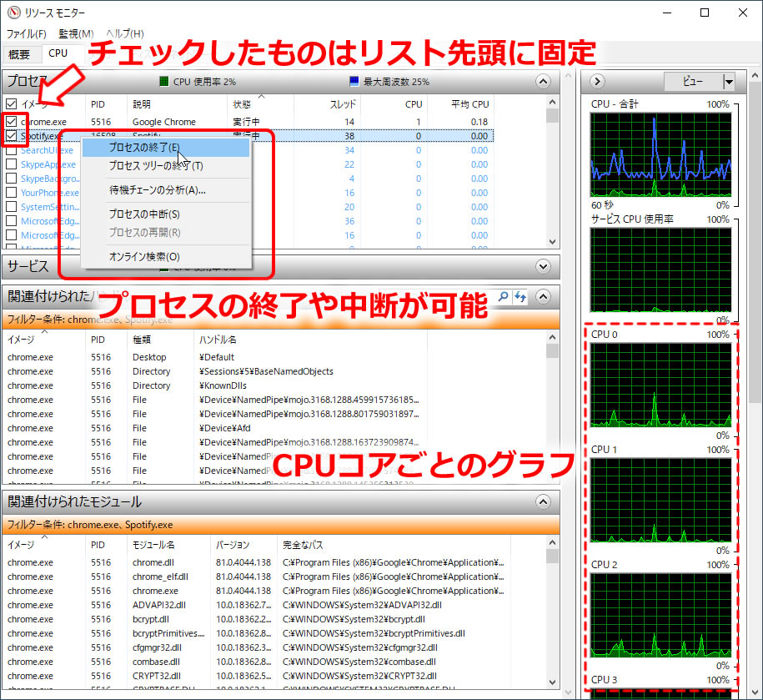
Task: Click the View button in graph pane
Action: [693, 82]
